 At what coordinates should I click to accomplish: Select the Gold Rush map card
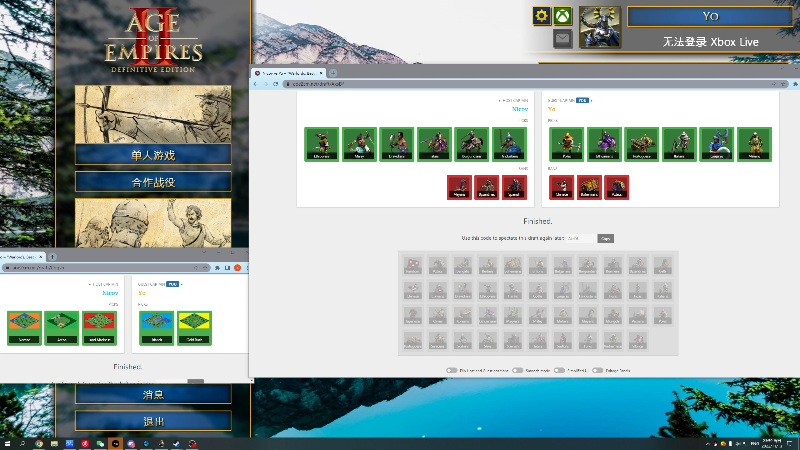click(x=194, y=328)
